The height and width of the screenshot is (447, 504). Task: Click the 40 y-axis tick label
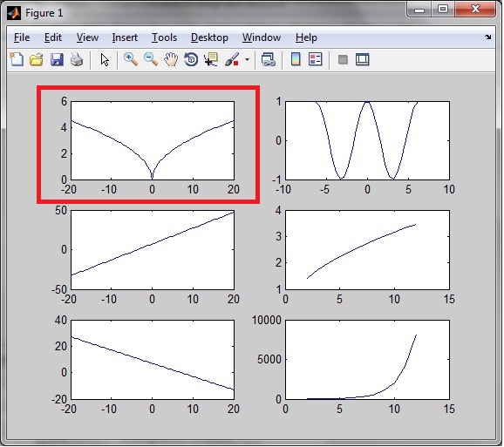(x=61, y=320)
